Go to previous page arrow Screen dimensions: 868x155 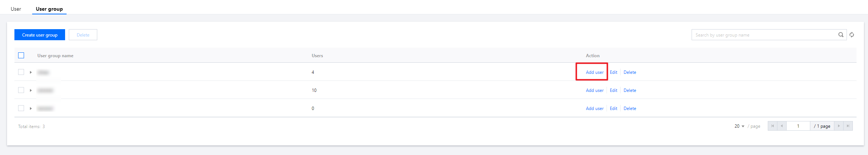(x=781, y=126)
